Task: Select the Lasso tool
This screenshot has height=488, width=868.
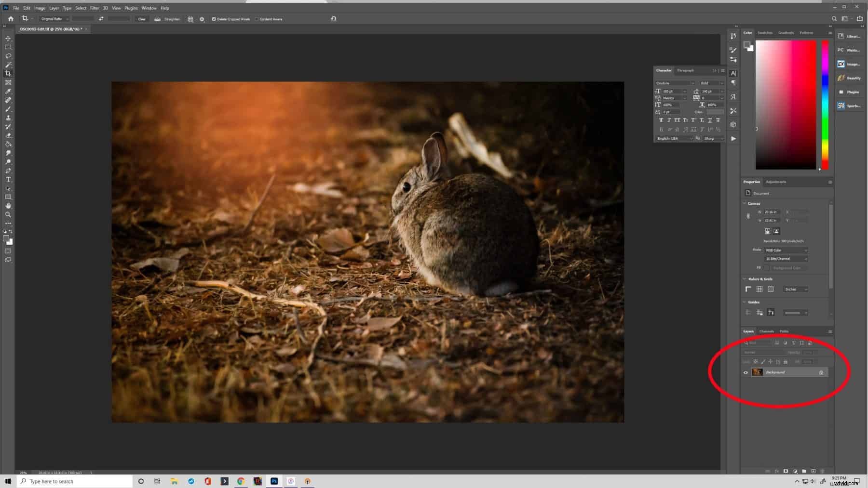Action: (8, 56)
